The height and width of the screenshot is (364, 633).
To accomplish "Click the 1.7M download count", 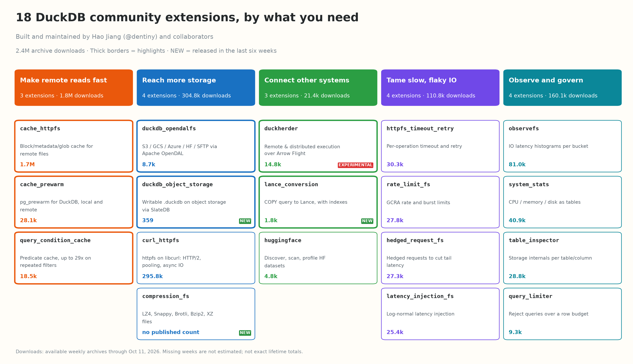I will 27,165.
